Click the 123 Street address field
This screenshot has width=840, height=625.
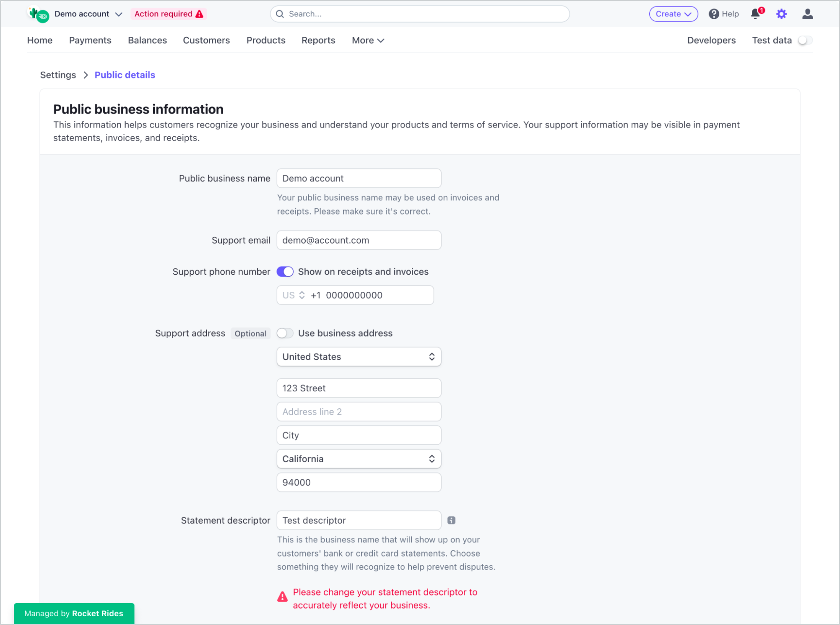(x=359, y=388)
